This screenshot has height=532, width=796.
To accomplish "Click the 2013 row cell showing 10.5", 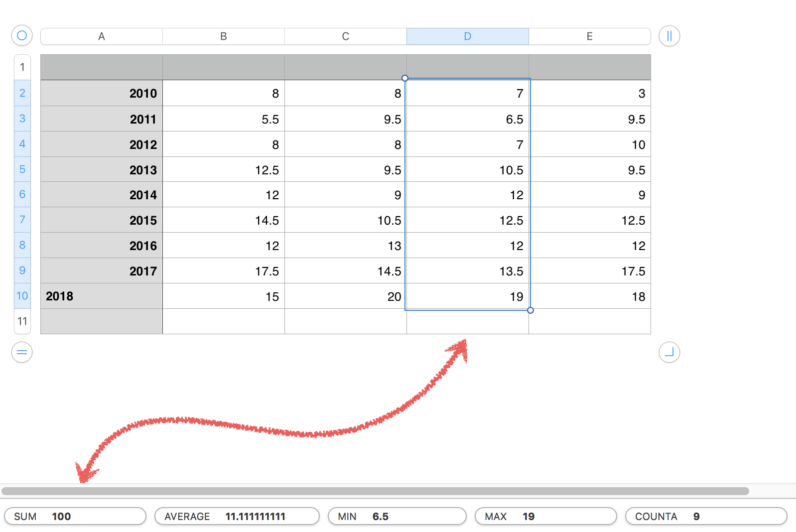I will 468,169.
